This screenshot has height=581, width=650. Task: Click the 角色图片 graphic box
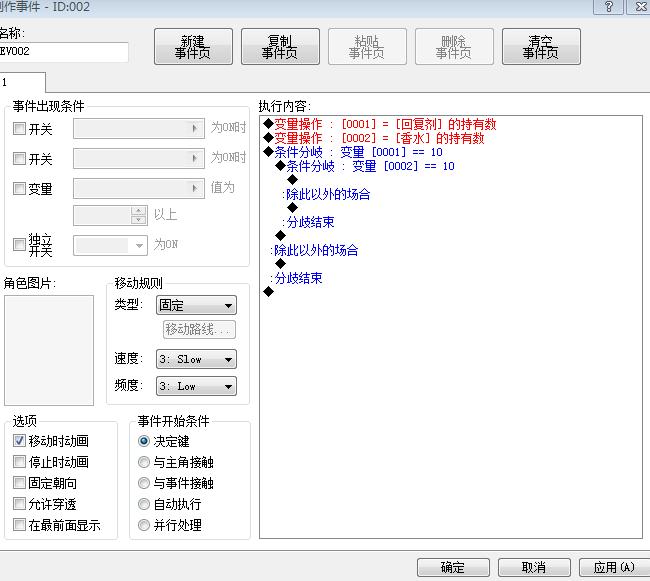pyautogui.click(x=49, y=350)
